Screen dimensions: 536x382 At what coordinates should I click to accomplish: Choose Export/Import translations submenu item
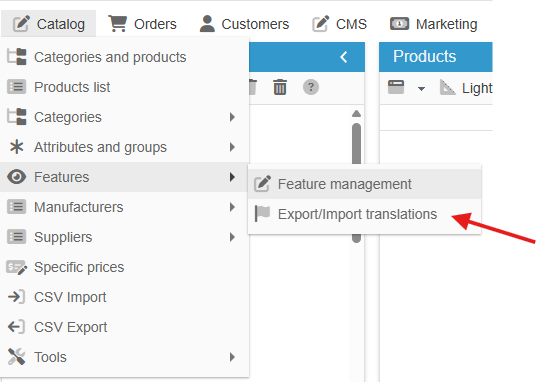(x=364, y=214)
